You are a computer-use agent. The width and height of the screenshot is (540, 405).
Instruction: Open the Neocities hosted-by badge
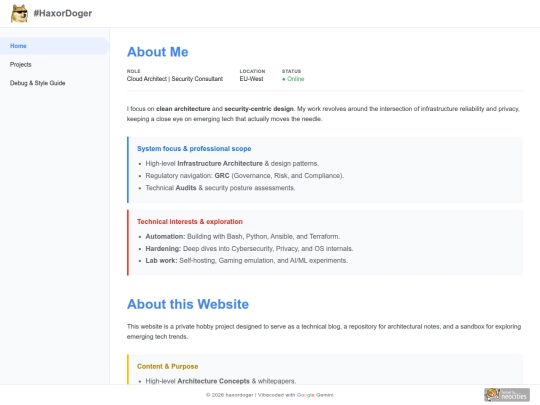click(507, 395)
